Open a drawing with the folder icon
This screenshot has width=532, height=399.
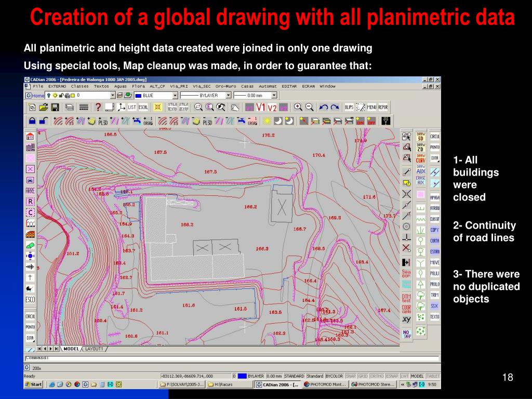44,108
